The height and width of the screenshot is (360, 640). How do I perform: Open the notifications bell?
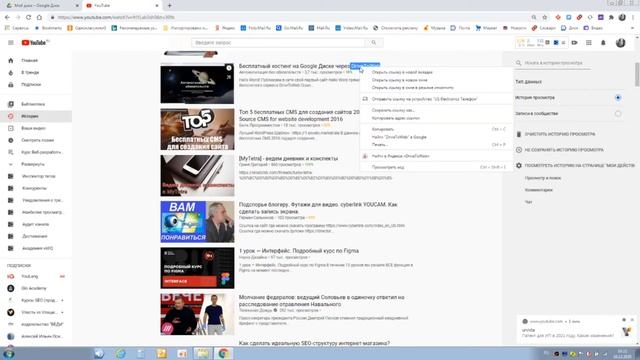coord(603,42)
